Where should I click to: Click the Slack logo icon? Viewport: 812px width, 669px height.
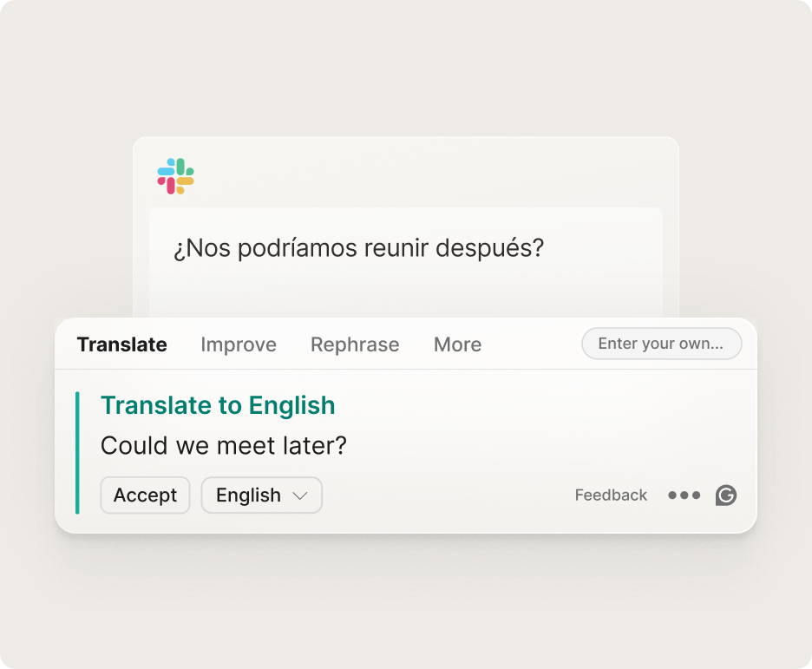click(175, 176)
